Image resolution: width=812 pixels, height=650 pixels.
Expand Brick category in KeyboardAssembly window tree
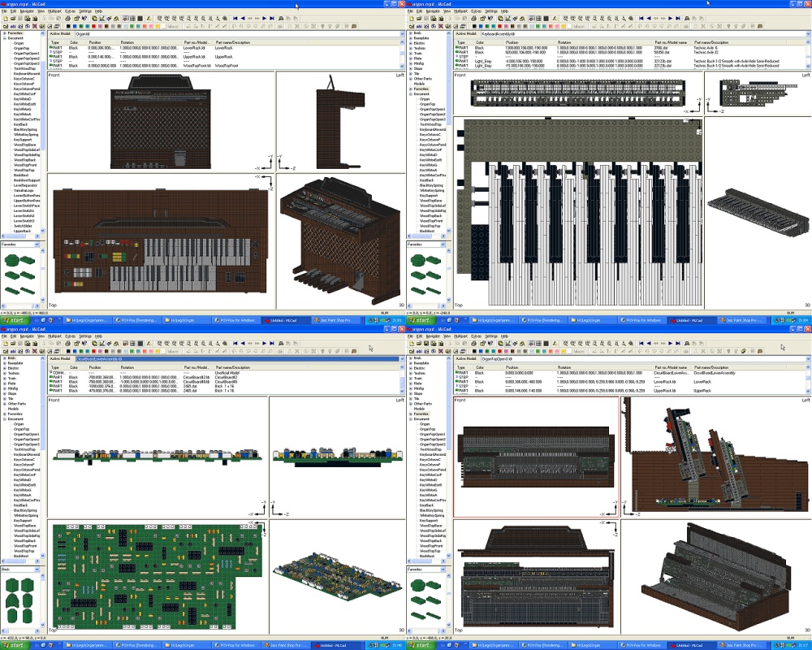click(x=411, y=32)
